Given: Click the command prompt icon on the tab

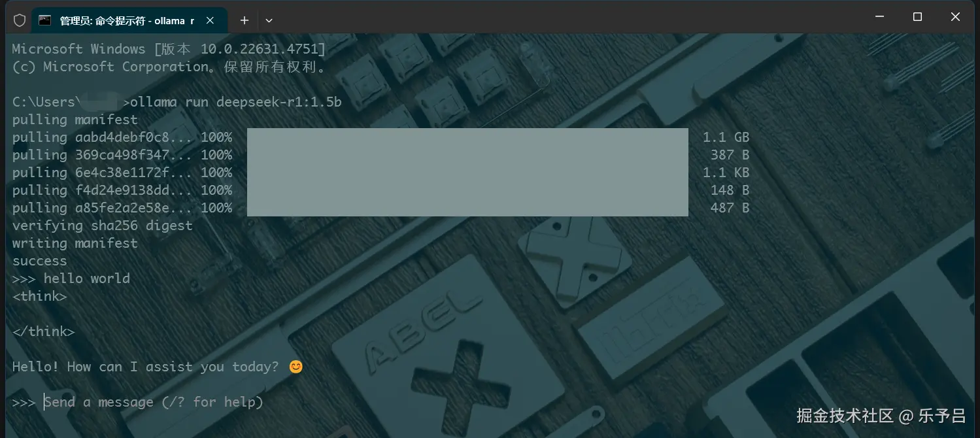Looking at the screenshot, I should (x=44, y=20).
